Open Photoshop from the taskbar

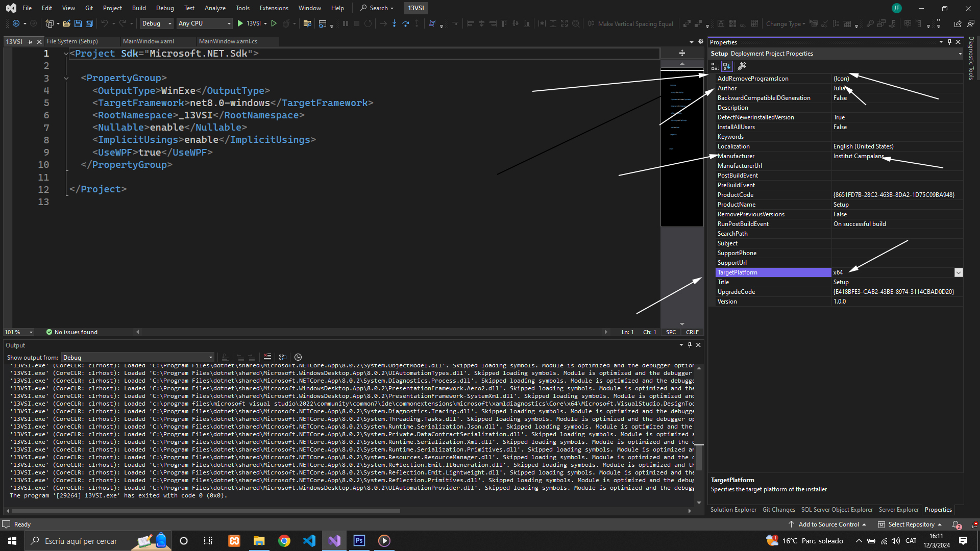[359, 541]
